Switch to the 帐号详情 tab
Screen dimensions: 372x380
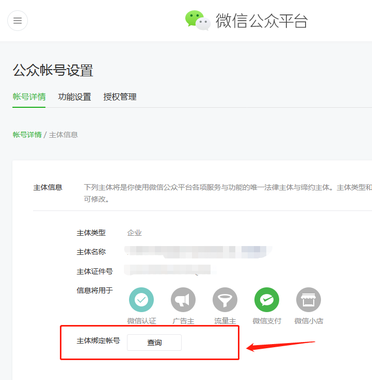click(29, 97)
